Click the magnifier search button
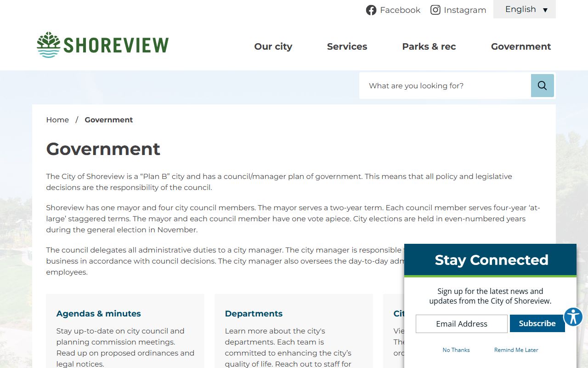 click(x=543, y=86)
